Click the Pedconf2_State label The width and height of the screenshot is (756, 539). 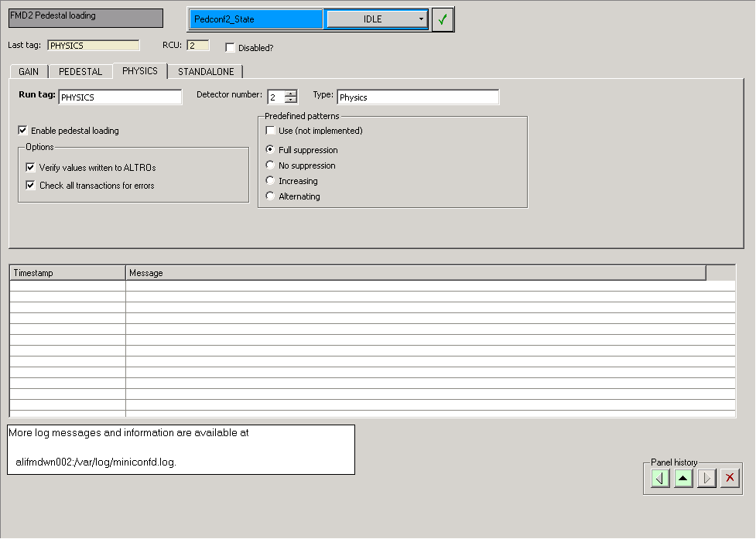(256, 19)
